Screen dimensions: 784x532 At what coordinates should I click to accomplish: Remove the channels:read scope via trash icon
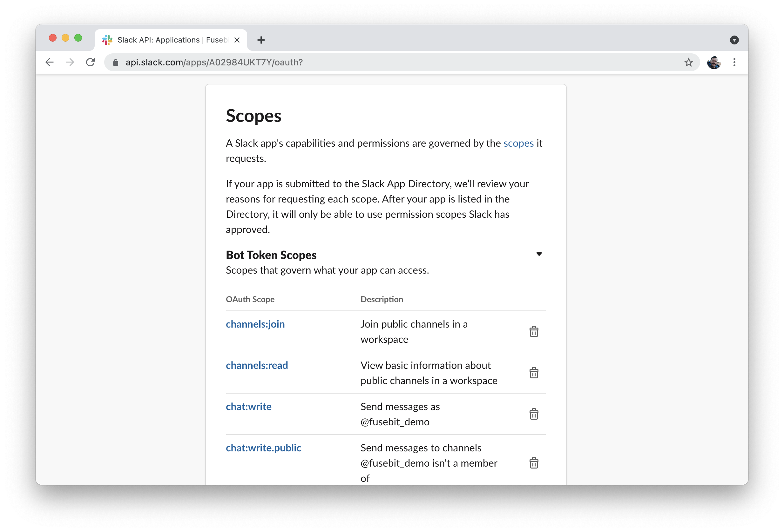(x=534, y=373)
